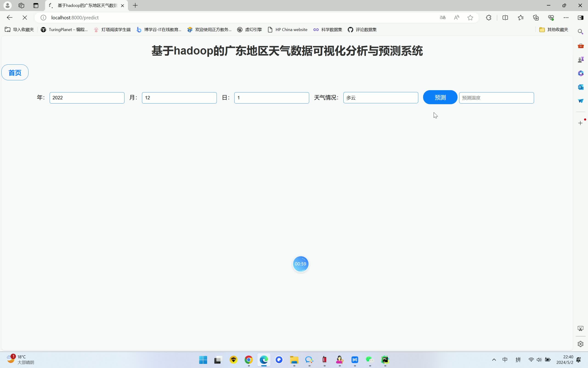Open the 灯塔阅读学生端 bookmark
Viewport: 588px width, 368px height.
[112, 29]
